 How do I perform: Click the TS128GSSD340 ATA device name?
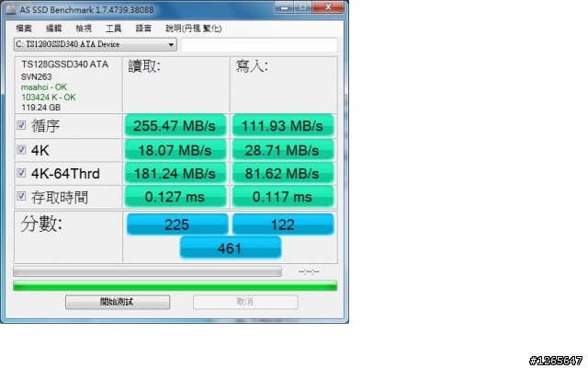65,64
